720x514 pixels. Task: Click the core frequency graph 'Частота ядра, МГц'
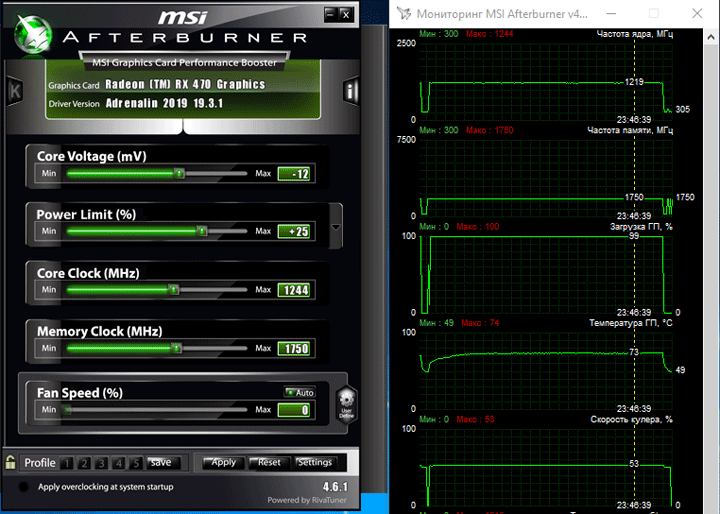point(546,81)
